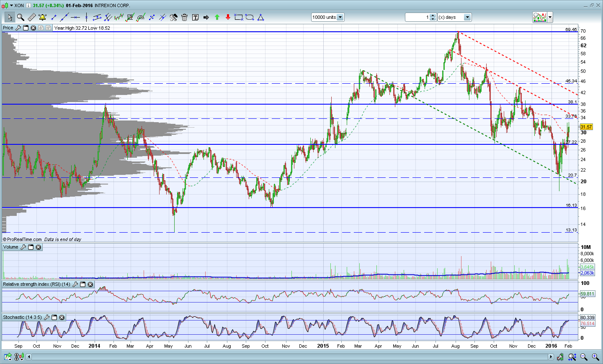Add a green up arrow marker
Image resolution: width=603 pixels, height=364 pixels.
(217, 17)
